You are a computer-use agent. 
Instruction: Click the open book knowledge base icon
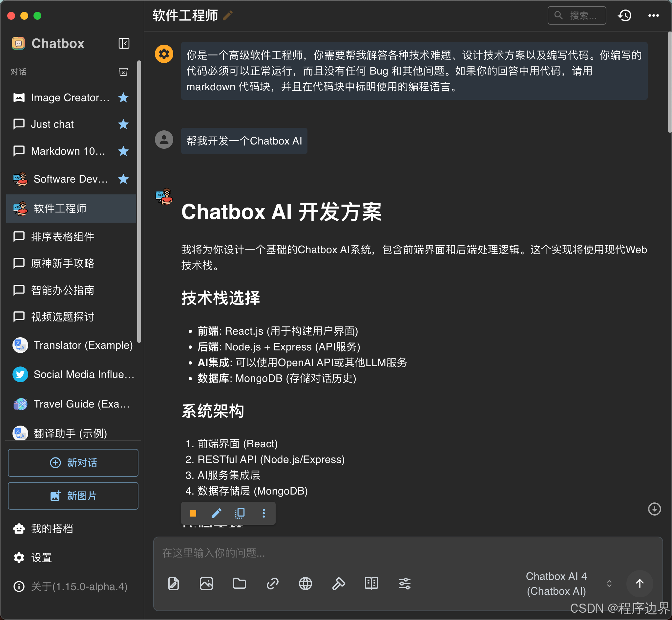(x=371, y=584)
